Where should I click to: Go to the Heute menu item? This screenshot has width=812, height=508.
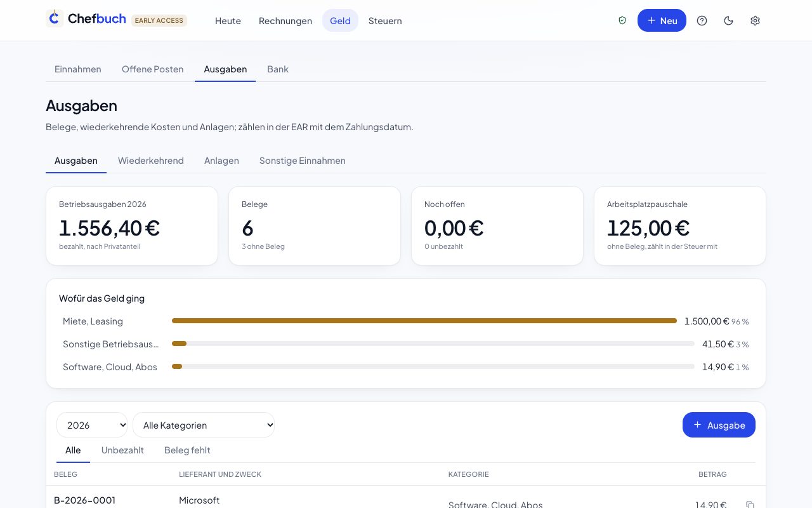(228, 20)
